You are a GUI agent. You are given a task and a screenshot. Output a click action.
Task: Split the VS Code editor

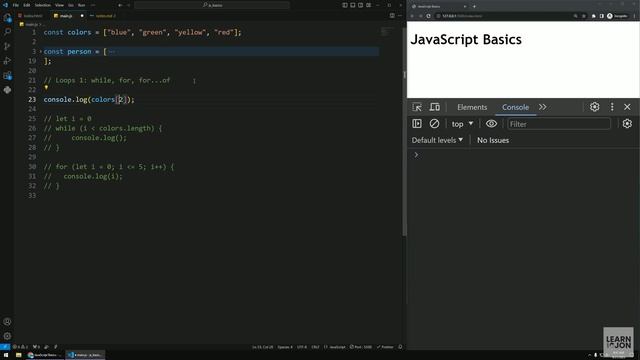coord(392,16)
